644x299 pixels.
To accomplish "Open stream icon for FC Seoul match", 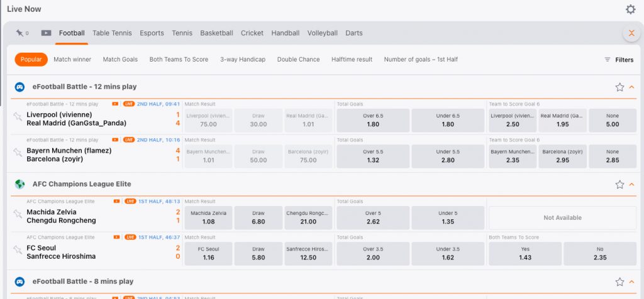I will tap(116, 237).
